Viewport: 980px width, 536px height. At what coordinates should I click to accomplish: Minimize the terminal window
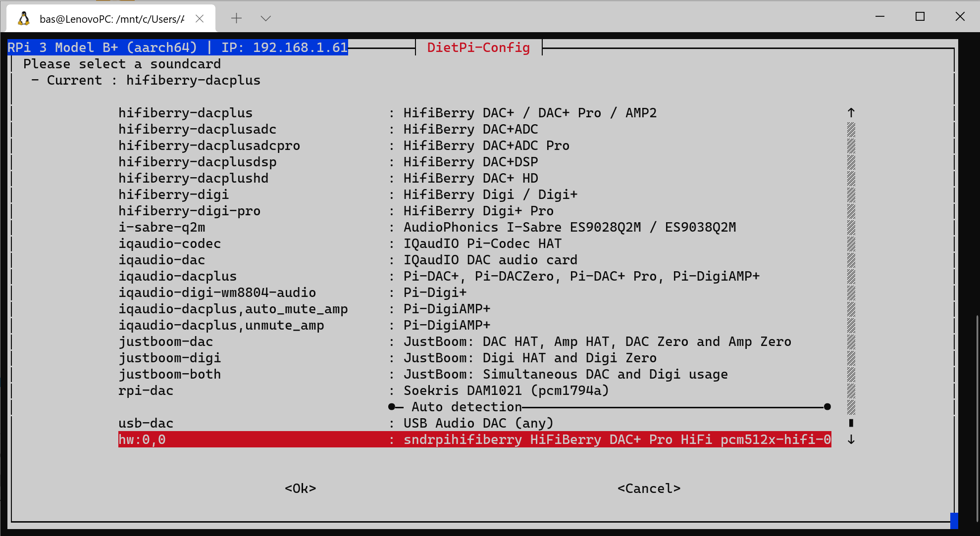[x=879, y=16]
